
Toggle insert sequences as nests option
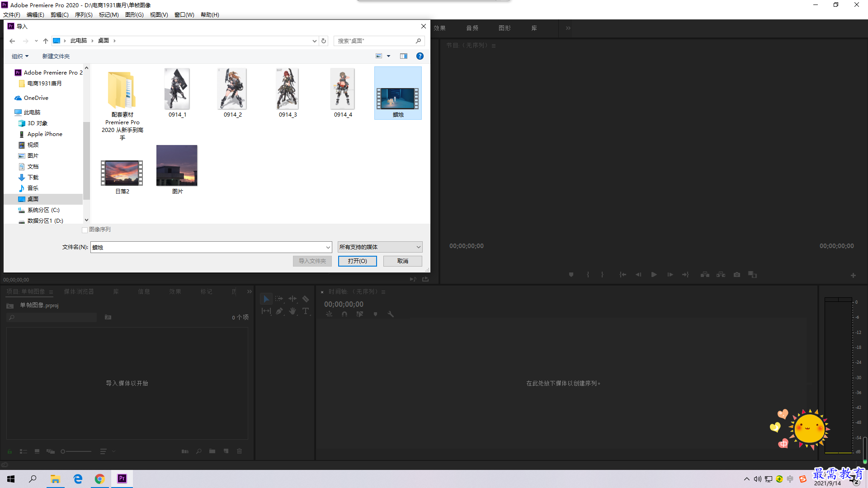pyautogui.click(x=329, y=314)
